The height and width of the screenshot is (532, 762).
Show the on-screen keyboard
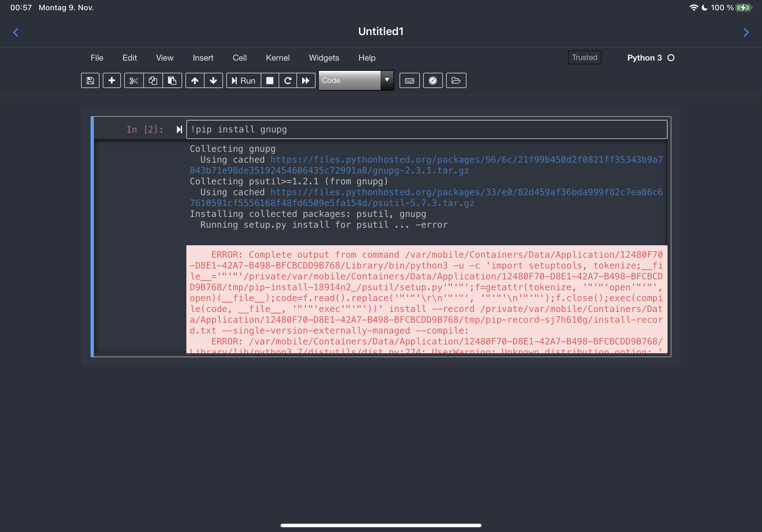coord(409,80)
